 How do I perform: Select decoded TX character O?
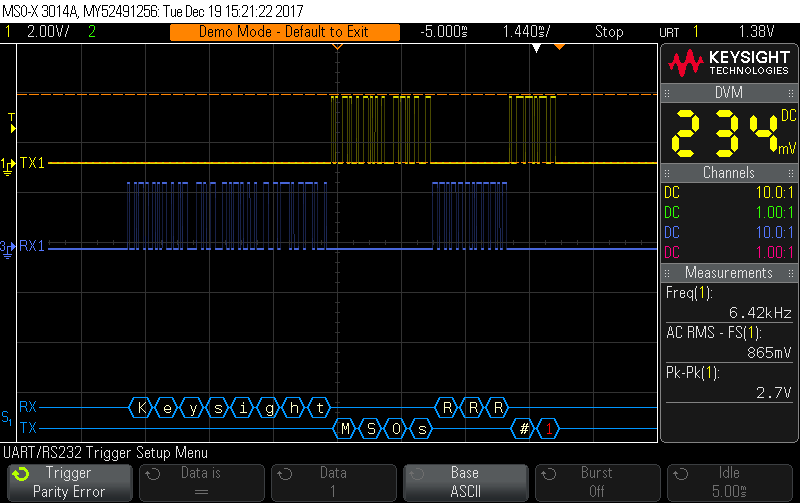(x=396, y=429)
